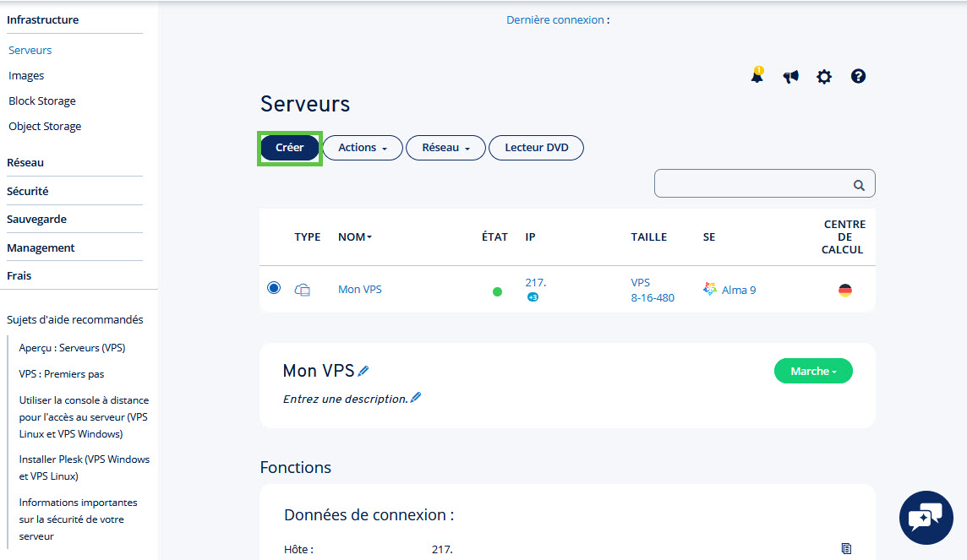
Task: Click the Dernière connexion link
Action: pyautogui.click(x=555, y=19)
